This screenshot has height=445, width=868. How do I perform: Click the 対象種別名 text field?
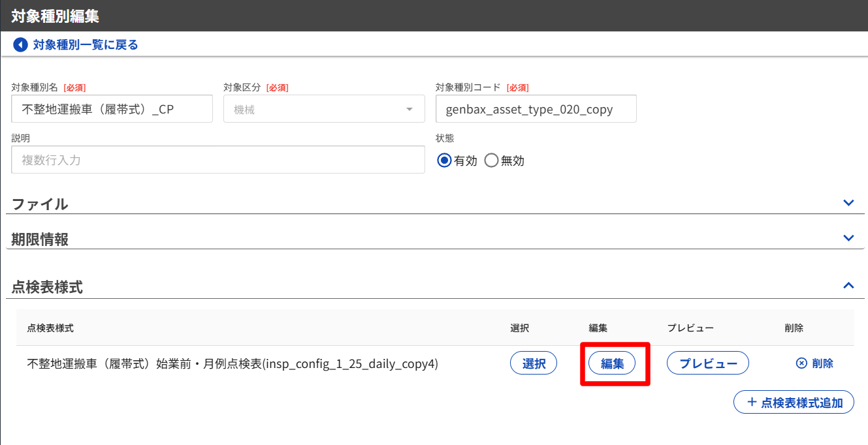pyautogui.click(x=112, y=109)
